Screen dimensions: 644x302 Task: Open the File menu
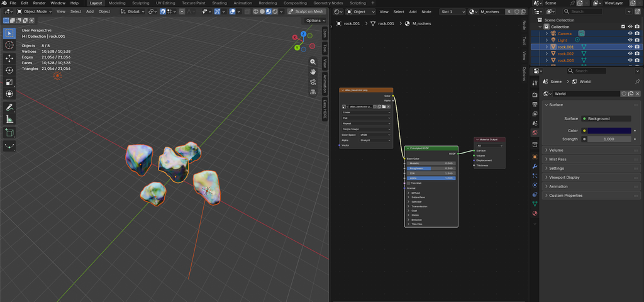click(13, 3)
